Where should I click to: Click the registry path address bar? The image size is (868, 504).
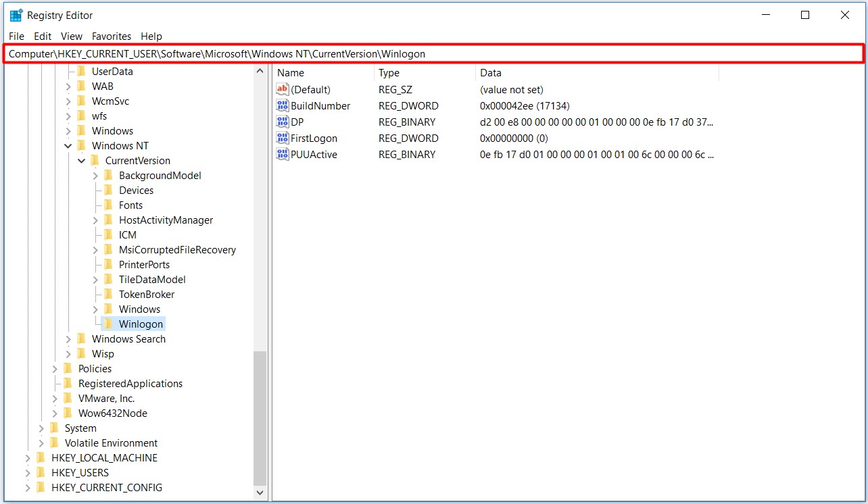coord(434,53)
